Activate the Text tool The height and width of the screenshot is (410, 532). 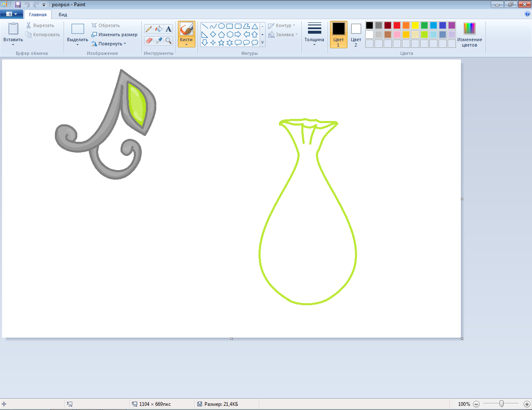tap(168, 29)
